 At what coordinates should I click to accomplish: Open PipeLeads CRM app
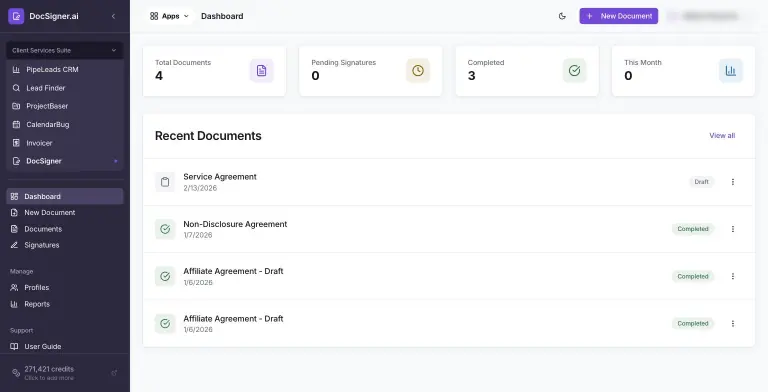(65, 70)
